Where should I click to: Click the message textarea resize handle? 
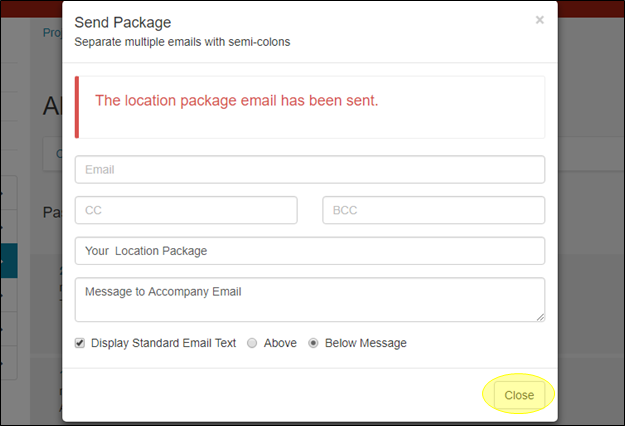pyautogui.click(x=540, y=317)
